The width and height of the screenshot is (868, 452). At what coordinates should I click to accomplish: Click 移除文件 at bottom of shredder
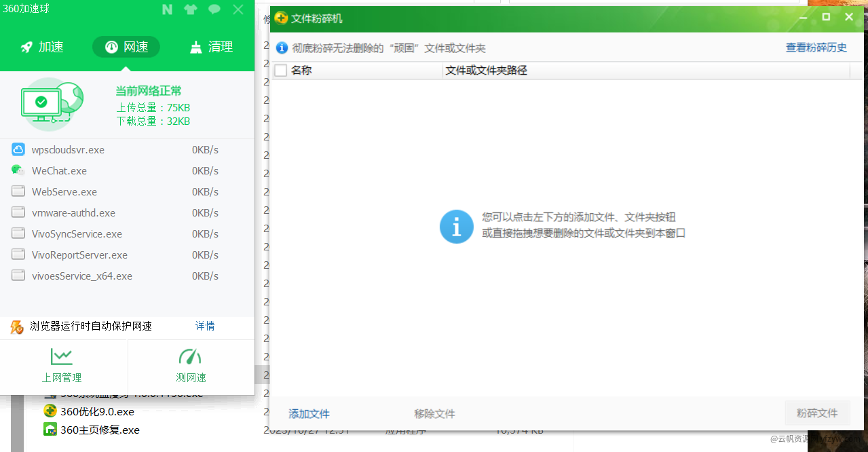[434, 414]
